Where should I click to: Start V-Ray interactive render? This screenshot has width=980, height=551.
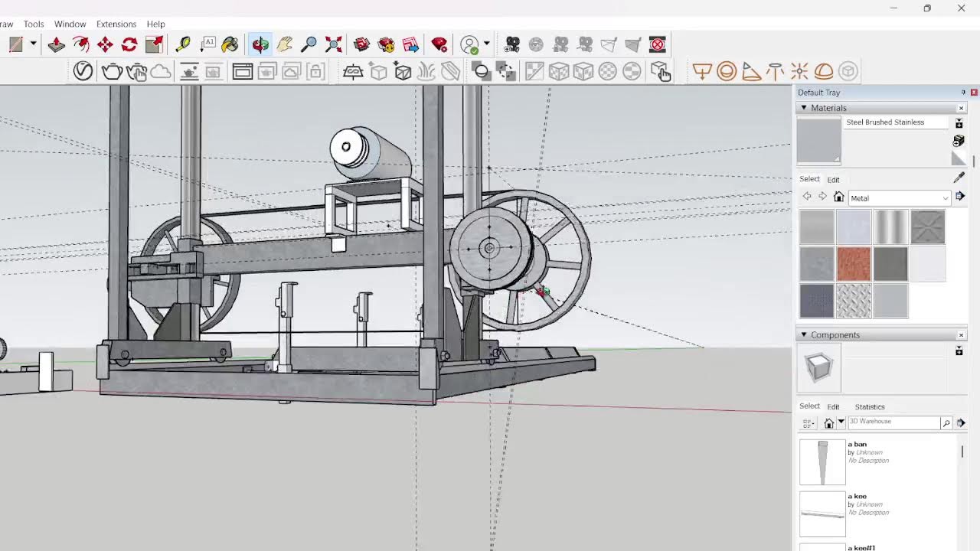pyautogui.click(x=136, y=71)
